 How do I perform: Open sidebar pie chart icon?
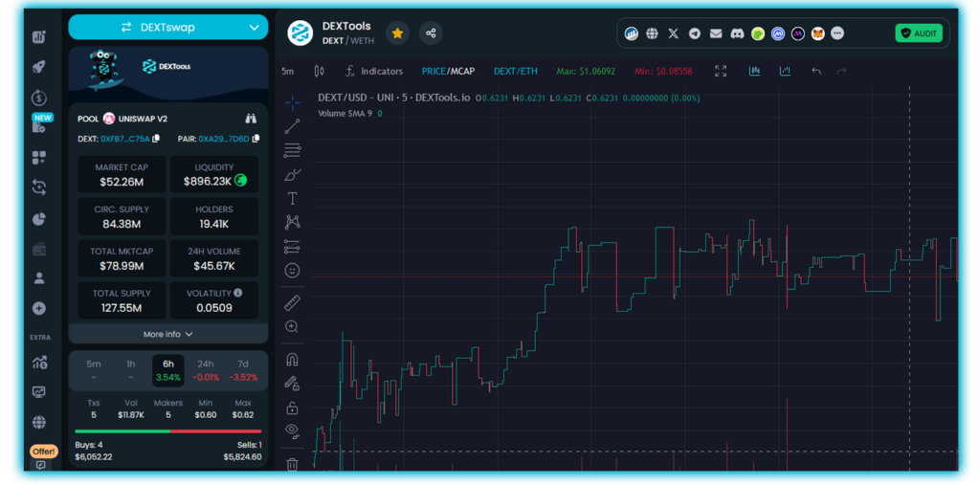pos(38,219)
